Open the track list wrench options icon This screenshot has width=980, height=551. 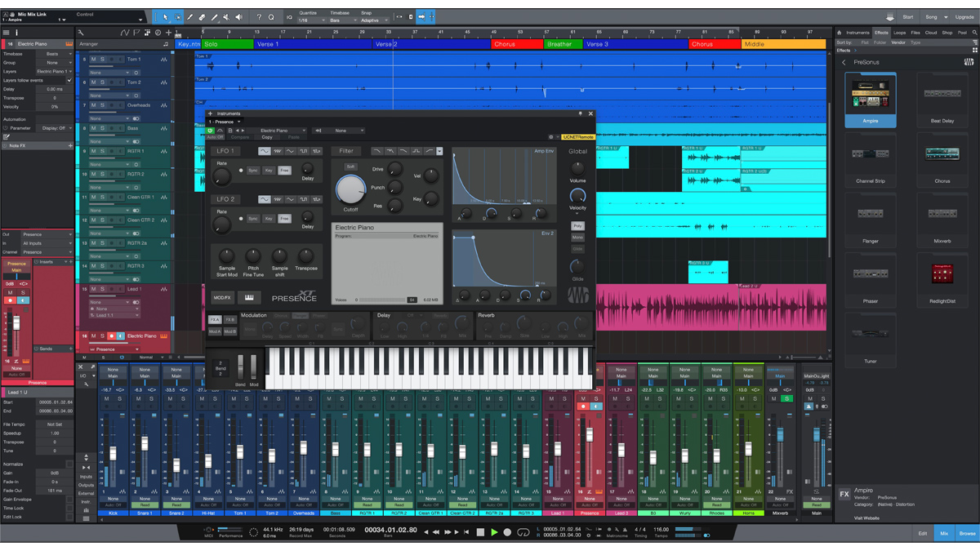81,33
